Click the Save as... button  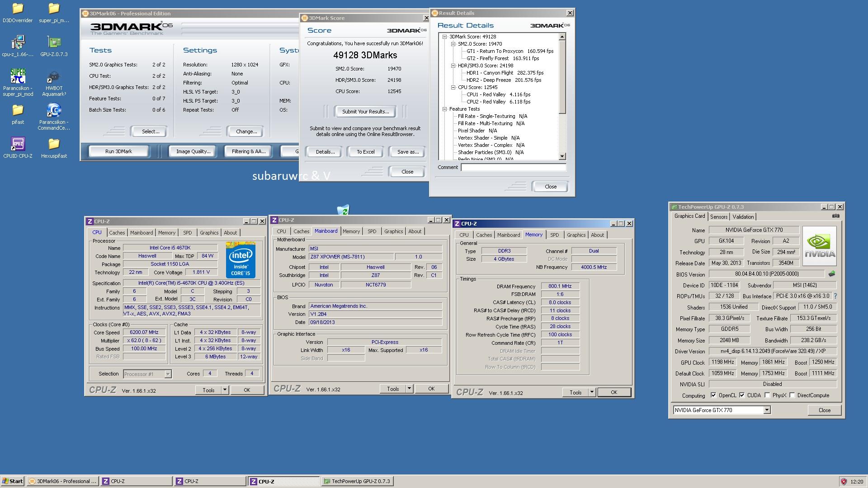(408, 152)
